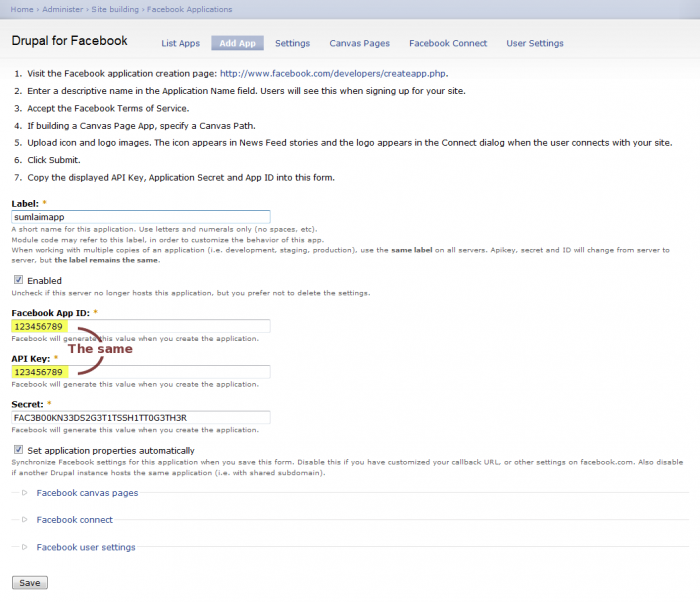700x602 pixels.
Task: Expand the Facebook canvas pages section
Action: [87, 493]
